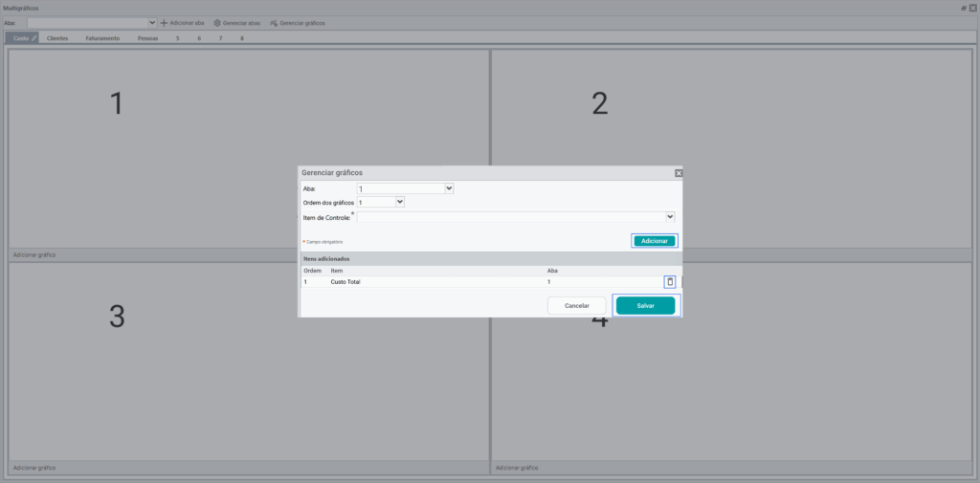Delete the Custo Total item with trash icon
This screenshot has width=980, height=483.
pyautogui.click(x=670, y=282)
